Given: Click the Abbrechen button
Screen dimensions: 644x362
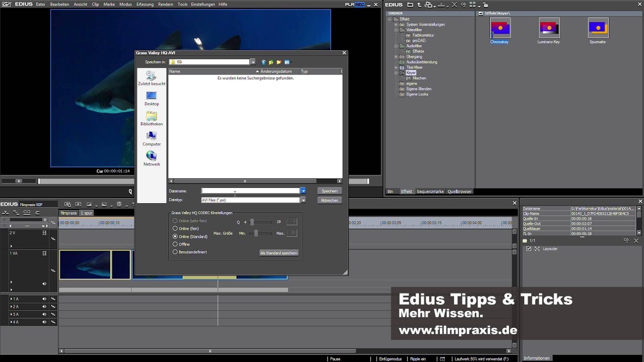Looking at the screenshot, I should click(330, 200).
